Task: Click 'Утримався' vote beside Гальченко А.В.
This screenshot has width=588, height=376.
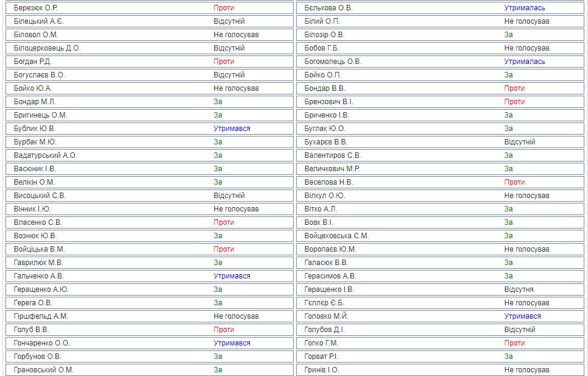Action: click(x=232, y=276)
